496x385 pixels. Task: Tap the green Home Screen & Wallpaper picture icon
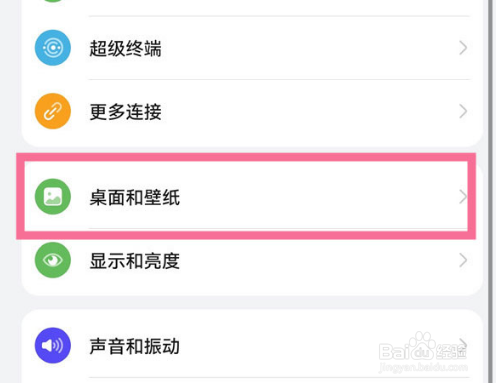point(53,196)
